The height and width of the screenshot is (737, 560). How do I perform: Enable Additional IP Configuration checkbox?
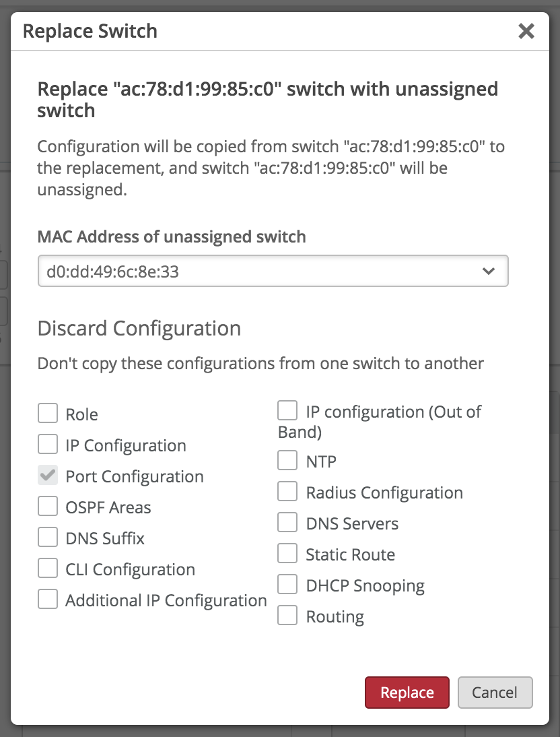(48, 599)
